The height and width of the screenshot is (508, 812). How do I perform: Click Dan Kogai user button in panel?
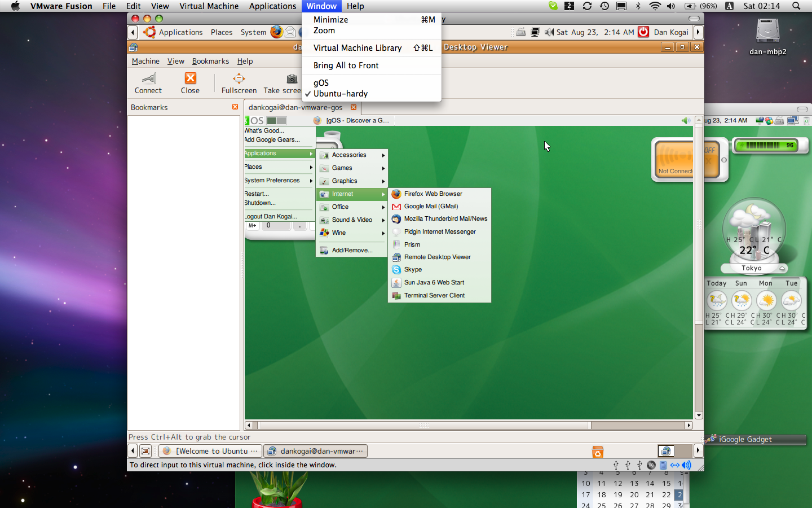tap(671, 32)
